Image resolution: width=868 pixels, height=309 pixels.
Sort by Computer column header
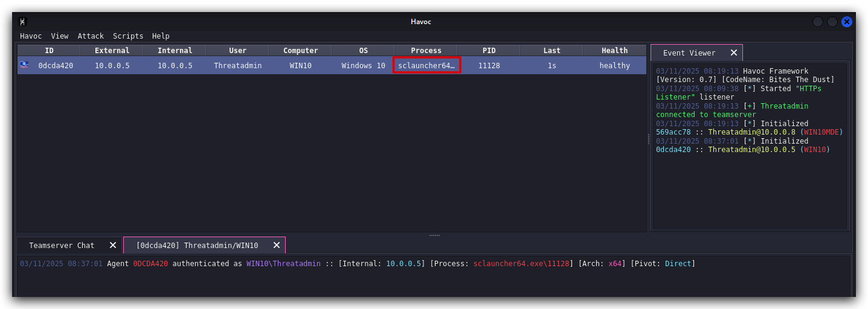coord(300,51)
